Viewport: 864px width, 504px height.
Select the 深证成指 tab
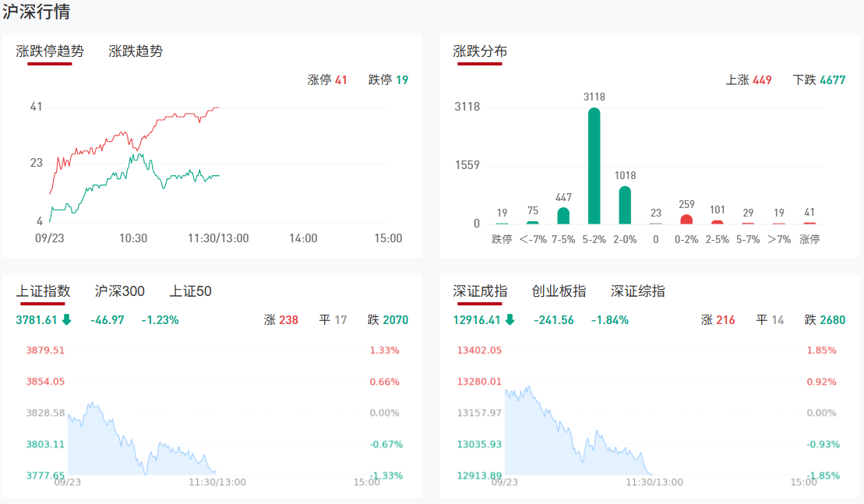pyautogui.click(x=480, y=291)
